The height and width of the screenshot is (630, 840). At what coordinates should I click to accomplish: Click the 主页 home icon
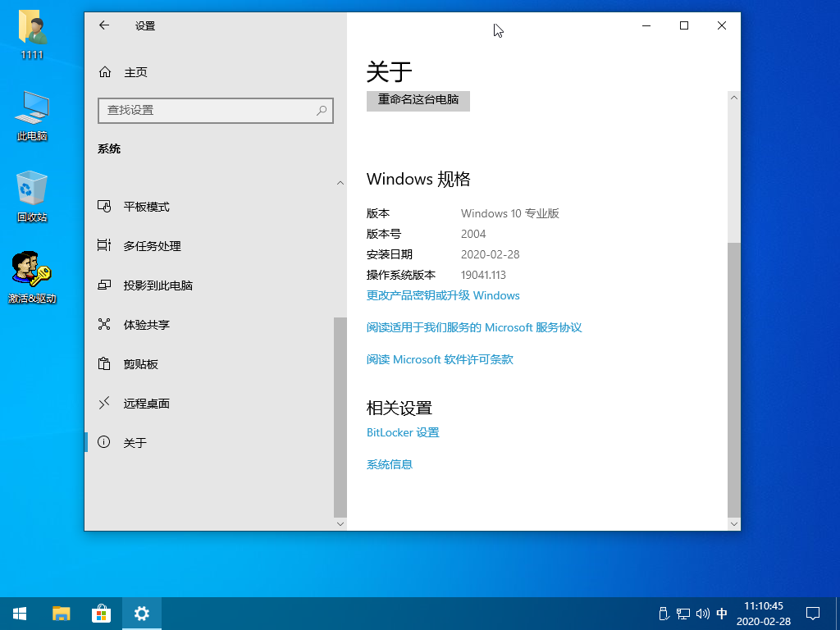click(x=104, y=71)
